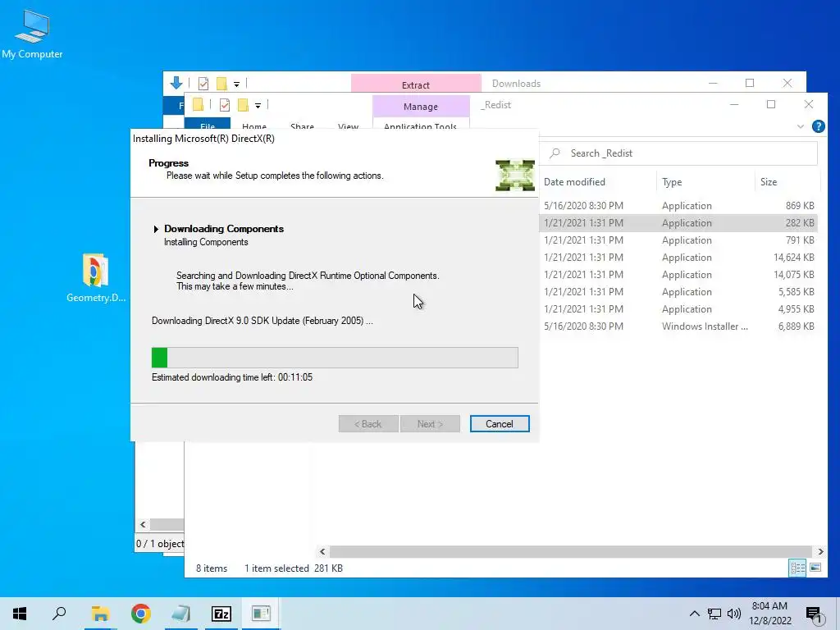Click left scroll arrow in _Redist file list
This screenshot has width=840, height=630.
click(x=322, y=551)
